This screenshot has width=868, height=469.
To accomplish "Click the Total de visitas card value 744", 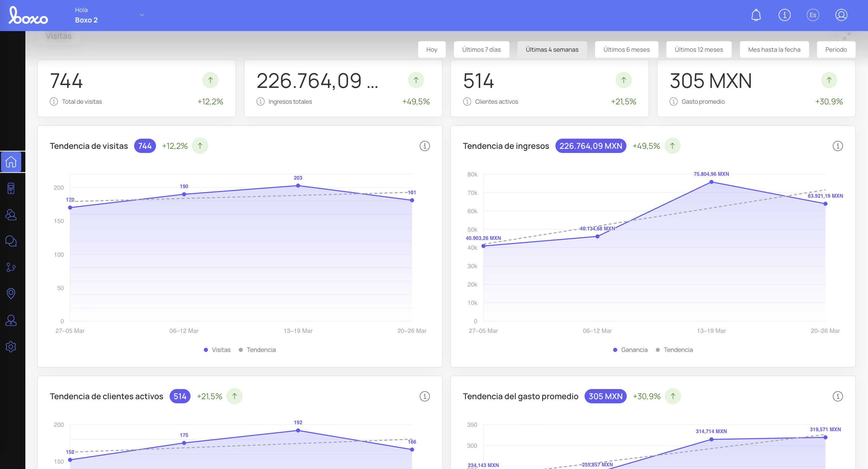I will [66, 81].
